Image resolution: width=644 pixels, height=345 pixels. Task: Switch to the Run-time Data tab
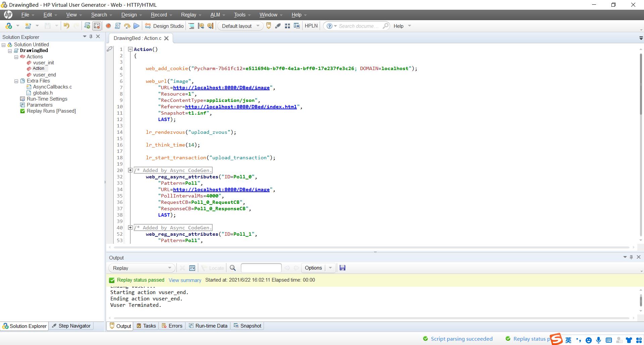tap(208, 326)
